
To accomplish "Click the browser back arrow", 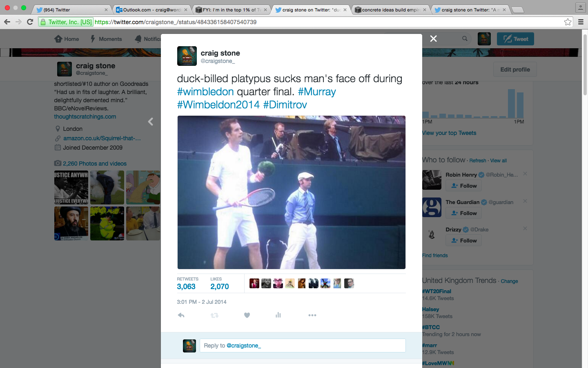I will (x=7, y=22).
